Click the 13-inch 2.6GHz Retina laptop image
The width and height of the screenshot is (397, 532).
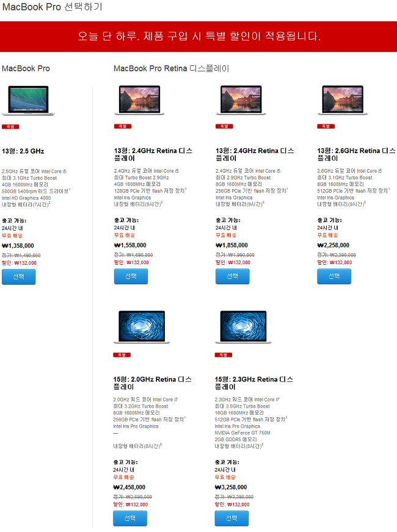click(342, 100)
